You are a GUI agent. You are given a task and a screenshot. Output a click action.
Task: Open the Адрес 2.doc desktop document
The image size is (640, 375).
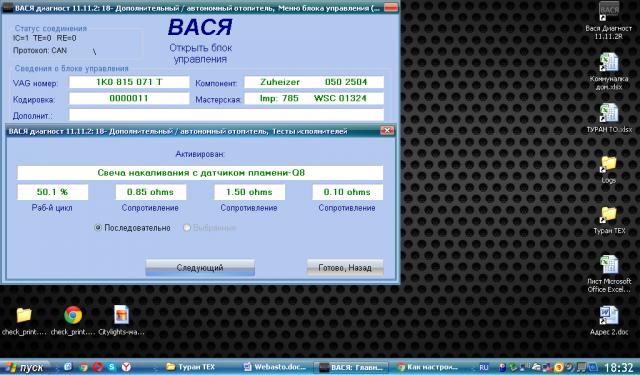[x=609, y=320]
